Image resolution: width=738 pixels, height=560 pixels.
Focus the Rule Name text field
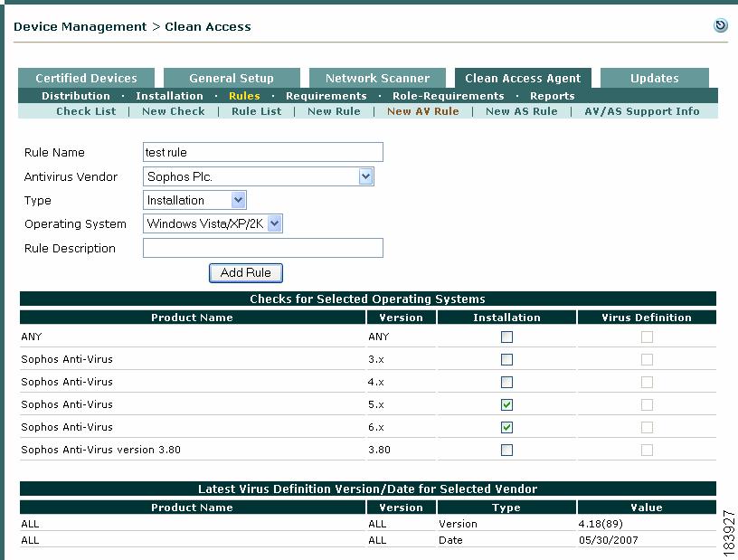(x=263, y=152)
